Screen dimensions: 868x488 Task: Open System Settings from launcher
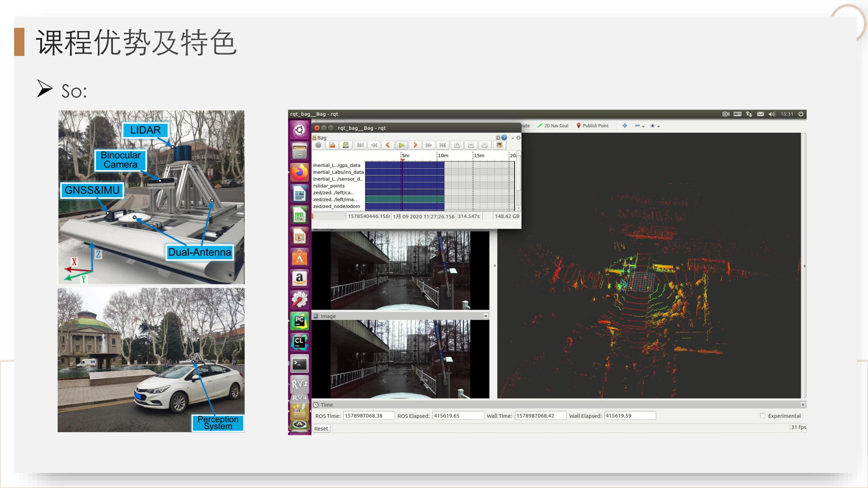[x=299, y=300]
